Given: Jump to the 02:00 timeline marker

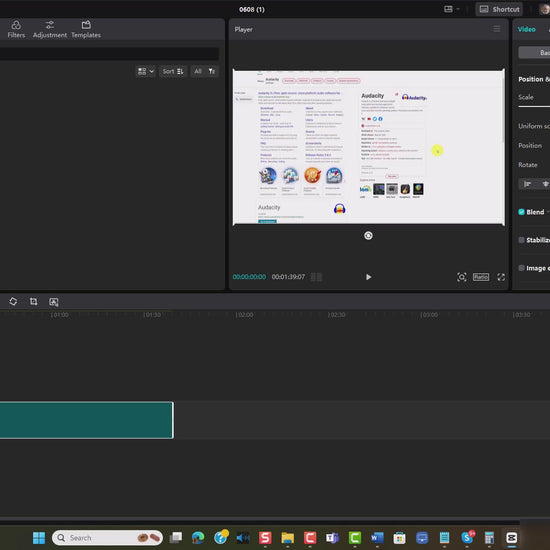Looking at the screenshot, I should pos(244,315).
